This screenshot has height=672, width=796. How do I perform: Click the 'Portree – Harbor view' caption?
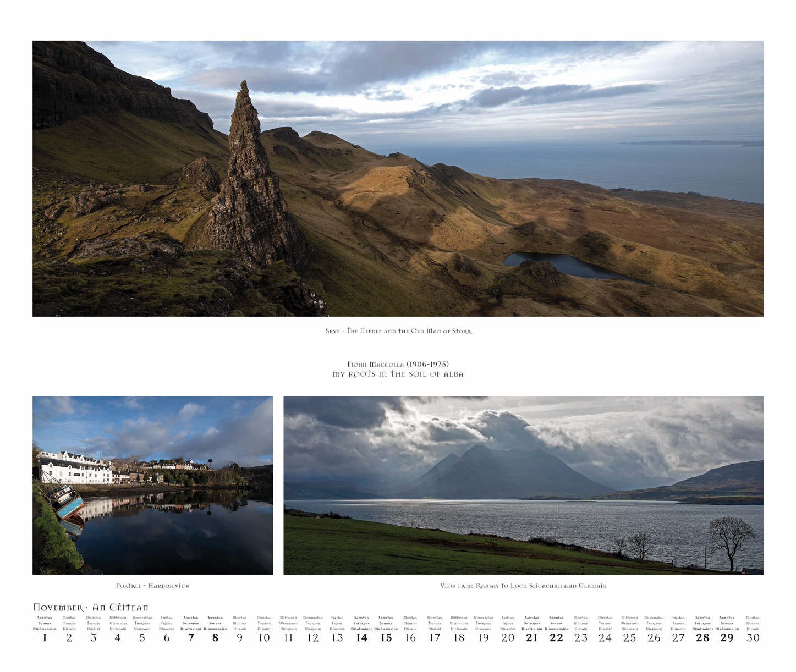[x=152, y=586]
